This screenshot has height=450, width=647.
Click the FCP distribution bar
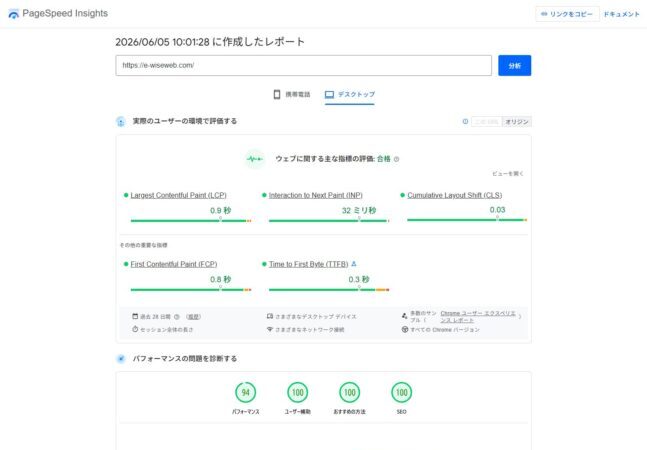pos(191,290)
